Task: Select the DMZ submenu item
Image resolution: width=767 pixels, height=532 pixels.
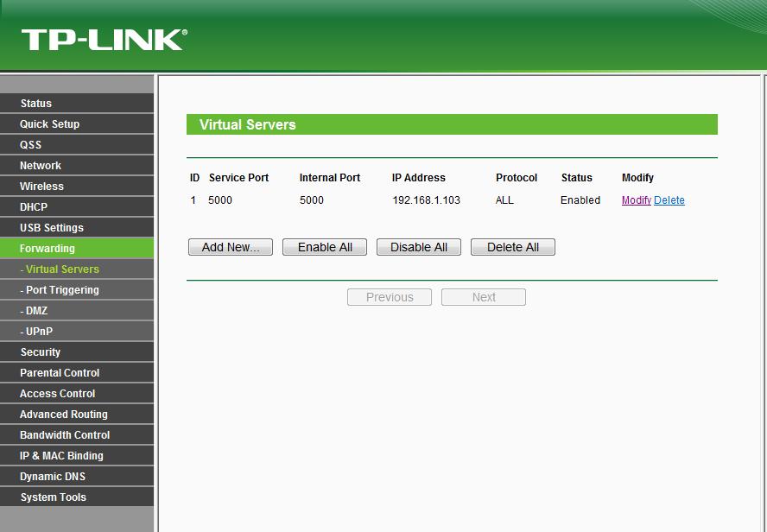Action: click(x=35, y=311)
